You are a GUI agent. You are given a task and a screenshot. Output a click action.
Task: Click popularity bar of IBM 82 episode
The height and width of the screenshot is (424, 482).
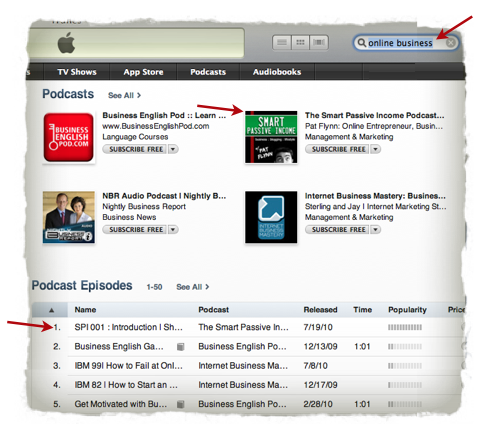tap(405, 385)
